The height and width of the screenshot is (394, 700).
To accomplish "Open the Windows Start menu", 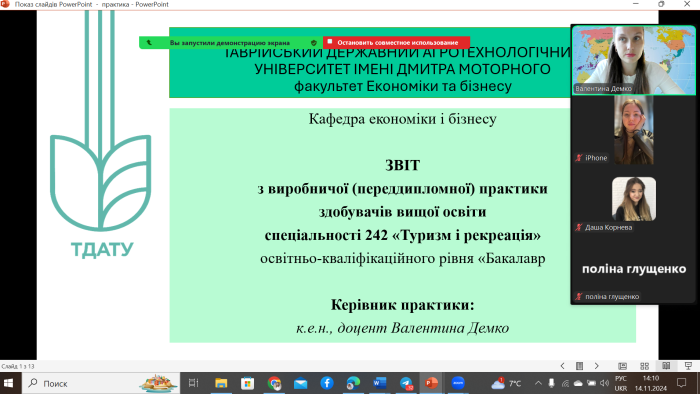I will (8, 383).
